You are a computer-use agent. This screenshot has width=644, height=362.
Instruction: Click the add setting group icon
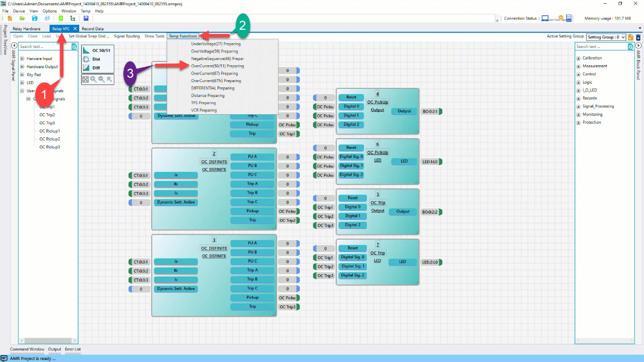pos(631,37)
